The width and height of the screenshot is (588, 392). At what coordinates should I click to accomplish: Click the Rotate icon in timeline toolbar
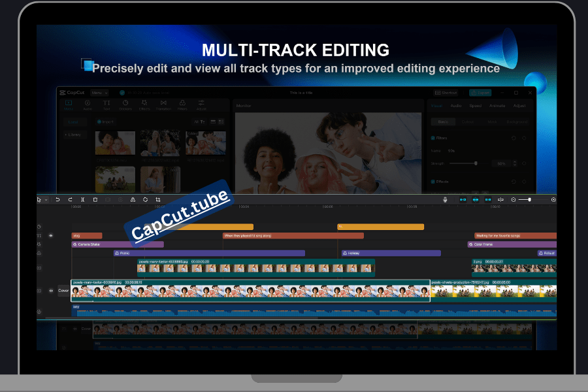[x=146, y=200]
